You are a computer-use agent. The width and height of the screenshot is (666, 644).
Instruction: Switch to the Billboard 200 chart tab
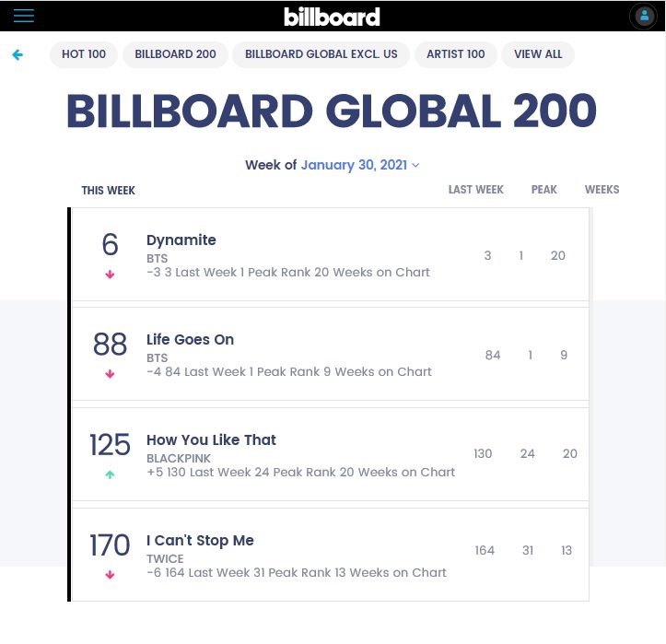click(x=175, y=54)
